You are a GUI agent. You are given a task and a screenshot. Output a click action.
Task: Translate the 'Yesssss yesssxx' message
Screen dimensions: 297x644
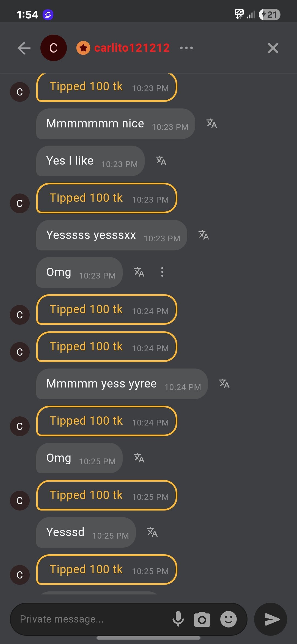tap(204, 235)
